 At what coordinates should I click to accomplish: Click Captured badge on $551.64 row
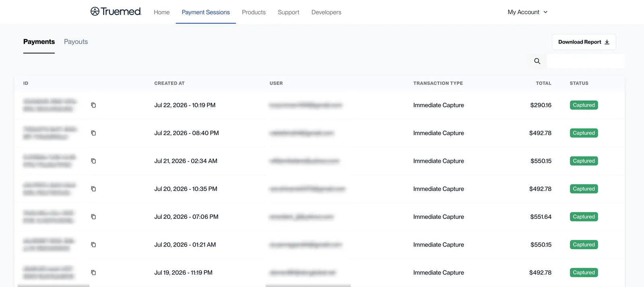584,217
